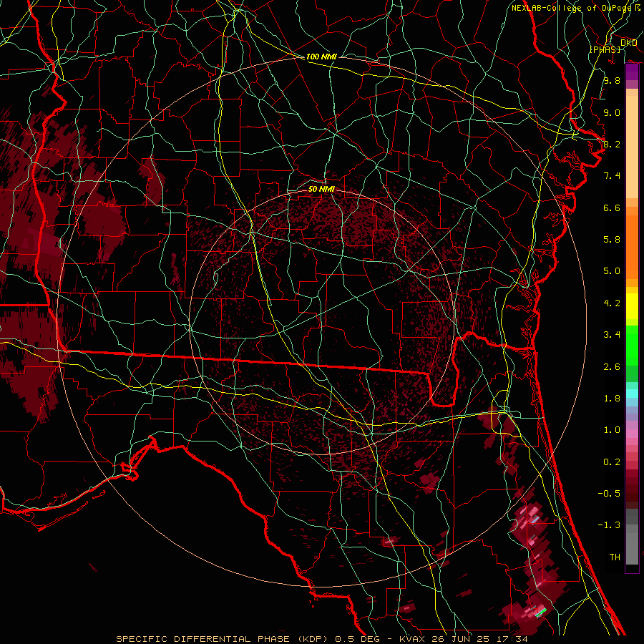Click the NEXLAB-College of DuPage credit text

pos(571,8)
